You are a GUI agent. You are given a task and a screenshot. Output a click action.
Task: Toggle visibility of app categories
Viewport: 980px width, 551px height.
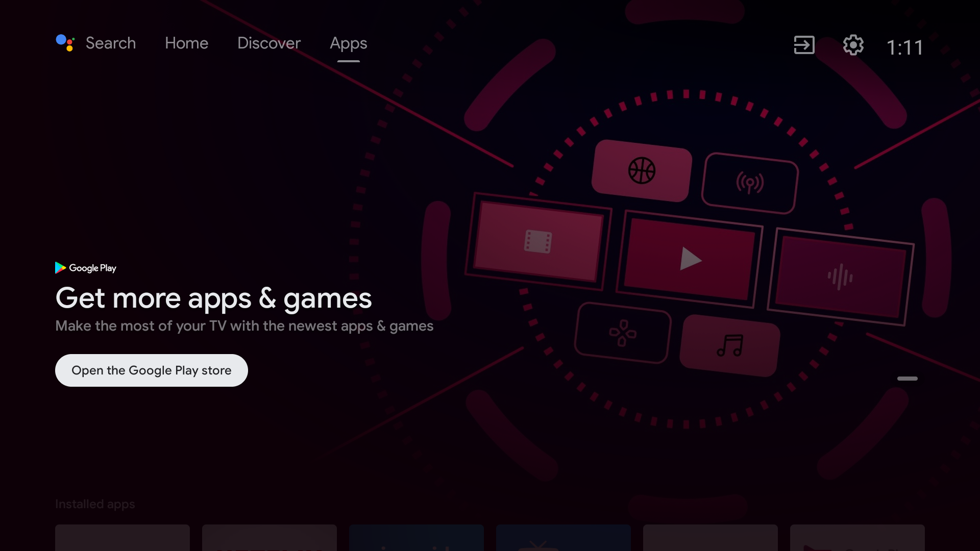(x=908, y=378)
